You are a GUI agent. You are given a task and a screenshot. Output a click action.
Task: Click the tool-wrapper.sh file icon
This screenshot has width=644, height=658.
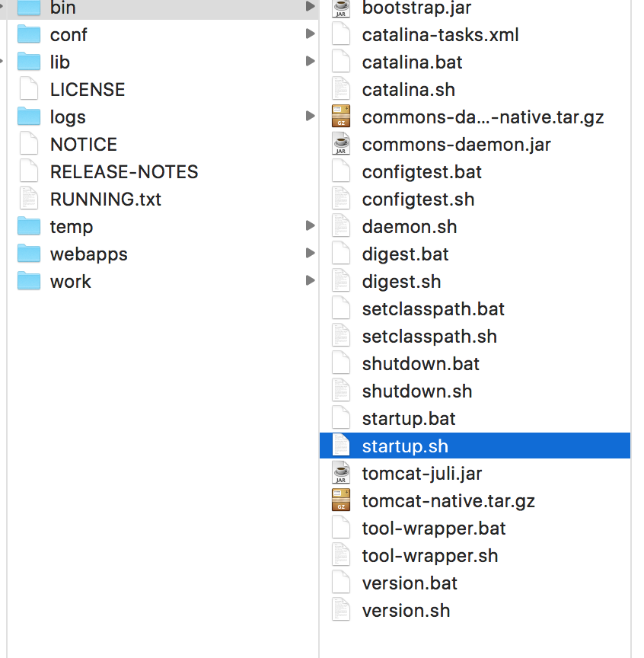point(341,555)
